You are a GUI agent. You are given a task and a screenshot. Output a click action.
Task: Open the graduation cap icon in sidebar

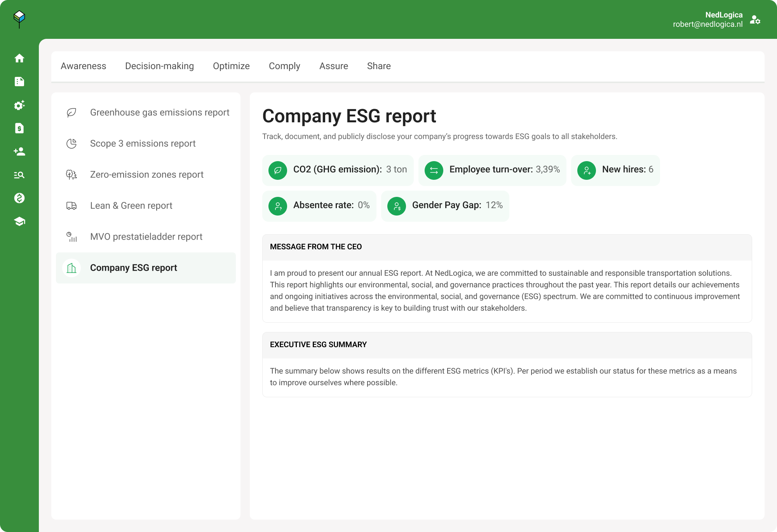(x=19, y=221)
